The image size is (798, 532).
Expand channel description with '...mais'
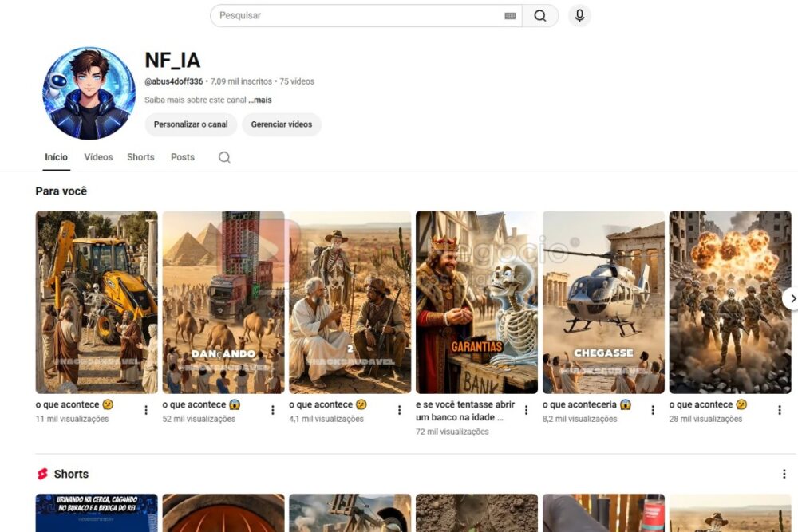tap(260, 100)
